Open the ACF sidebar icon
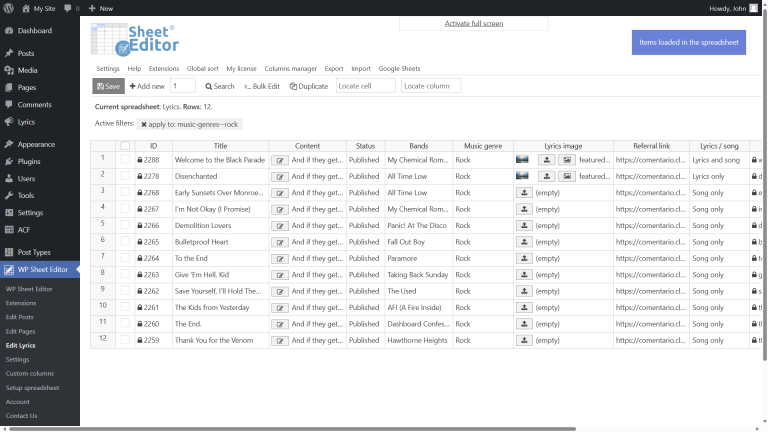 (x=9, y=229)
